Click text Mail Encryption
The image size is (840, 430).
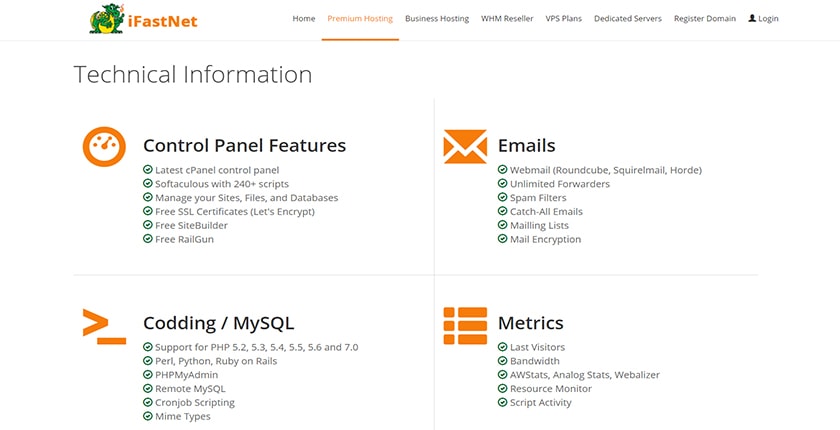click(x=545, y=239)
